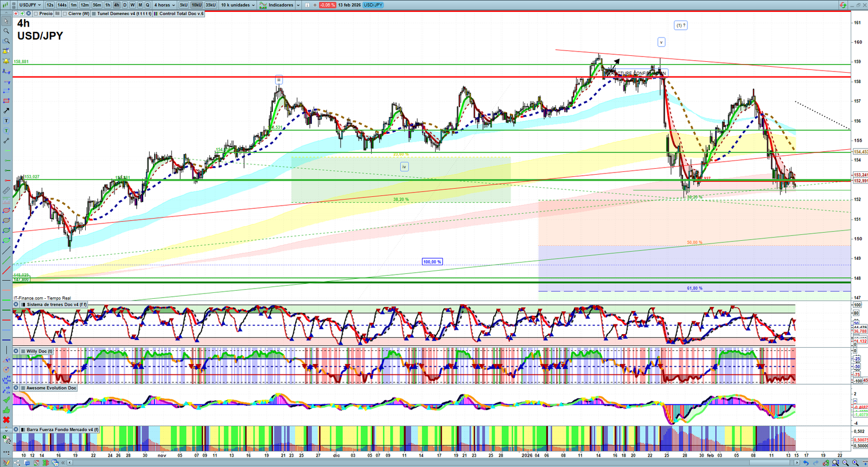
Task: Zoom in with the bottom-right plus magnifier
Action: (856, 463)
